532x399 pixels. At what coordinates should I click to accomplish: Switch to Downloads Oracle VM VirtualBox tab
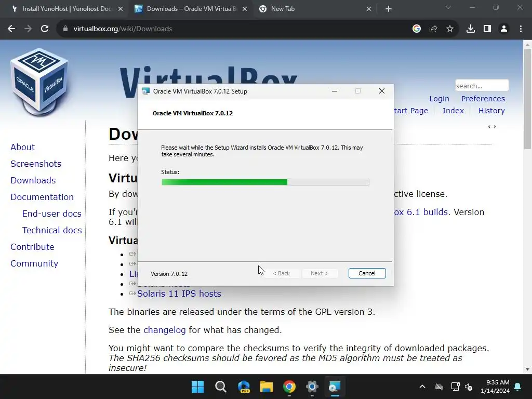pyautogui.click(x=190, y=9)
